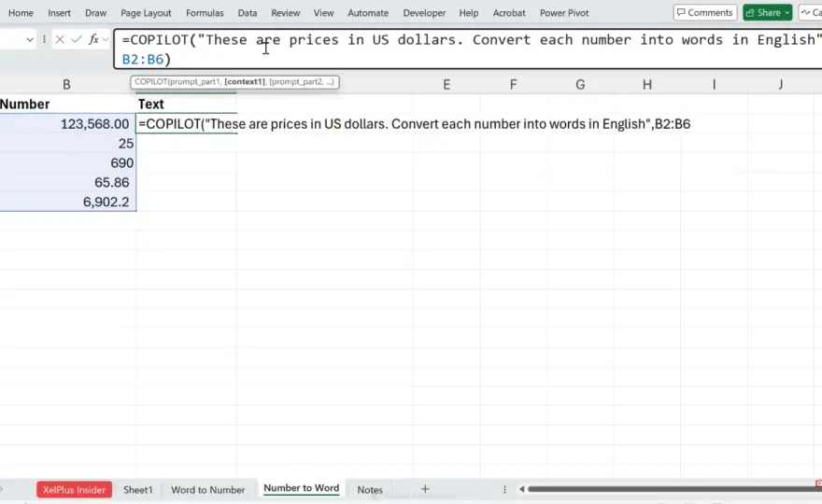Open the Automate tab
This screenshot has height=504, width=822.
point(368,12)
